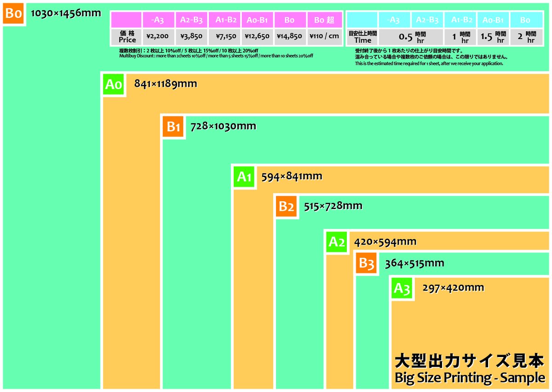The width and height of the screenshot is (552, 392).
Task: Click the 1.5 hr time cell
Action: tap(493, 37)
